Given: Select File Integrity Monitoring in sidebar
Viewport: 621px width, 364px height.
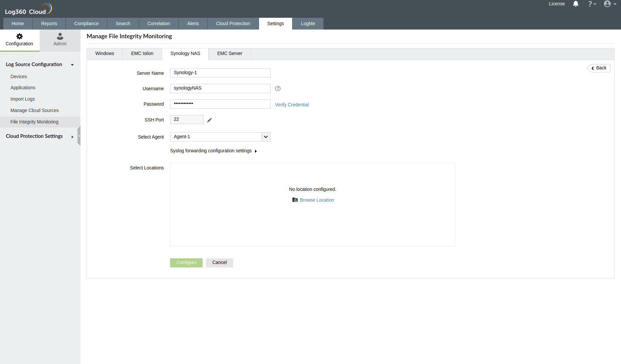Looking at the screenshot, I should [40, 122].
